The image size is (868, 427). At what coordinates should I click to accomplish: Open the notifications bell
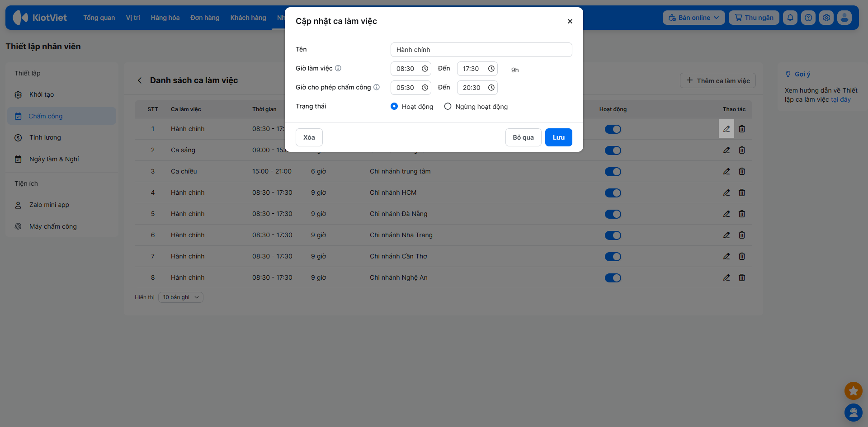[790, 18]
